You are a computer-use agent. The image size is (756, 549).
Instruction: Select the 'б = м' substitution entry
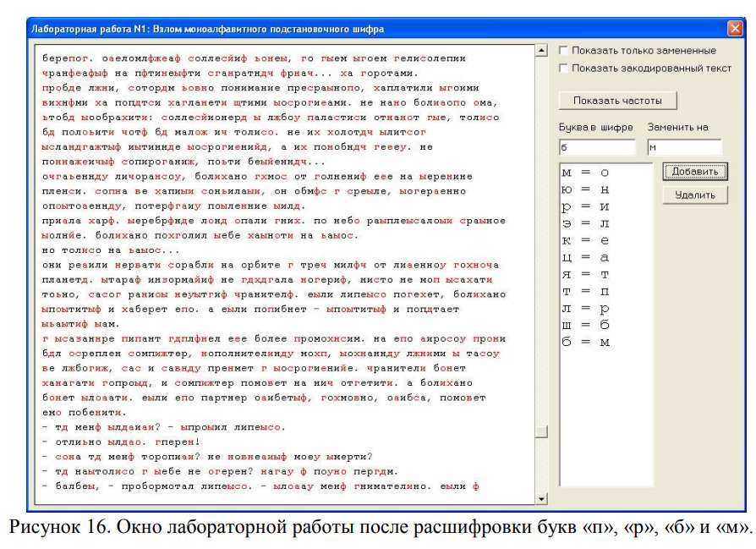585,343
